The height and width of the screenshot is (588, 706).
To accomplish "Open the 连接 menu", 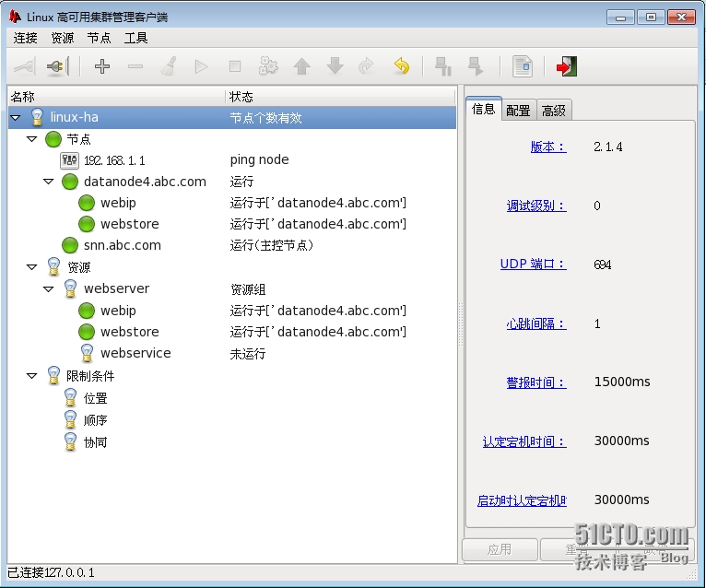I will (25, 38).
